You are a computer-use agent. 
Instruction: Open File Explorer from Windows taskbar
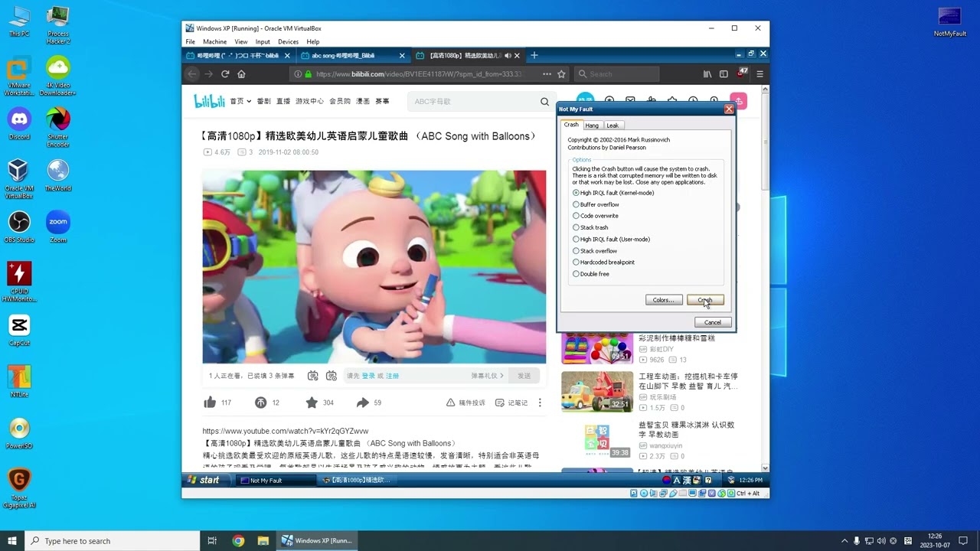pos(263,540)
